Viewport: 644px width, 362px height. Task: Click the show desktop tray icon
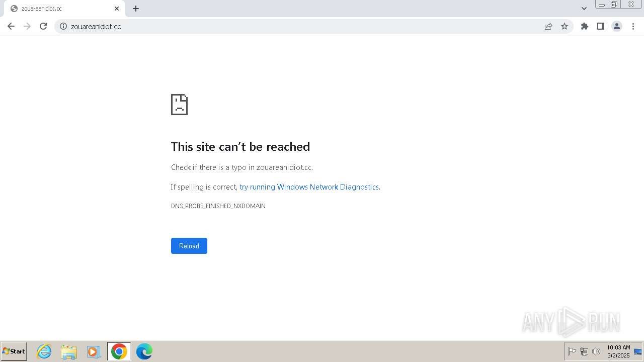(638, 351)
